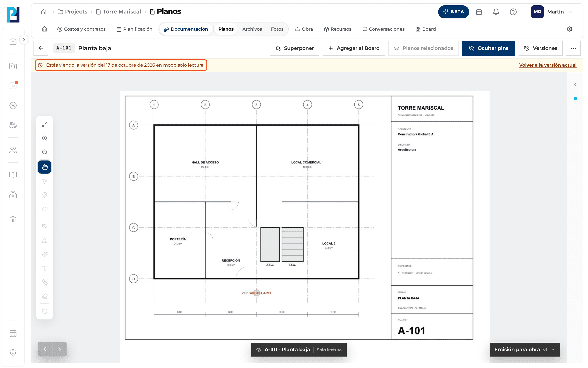588x368 pixels.
Task: Click the undo rotate arrow tool
Action: click(x=45, y=311)
